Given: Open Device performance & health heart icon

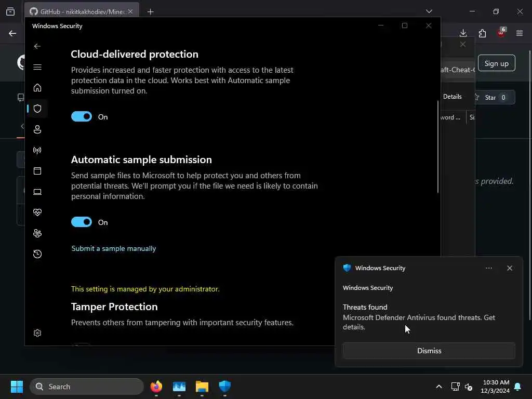Looking at the screenshot, I should click(37, 212).
